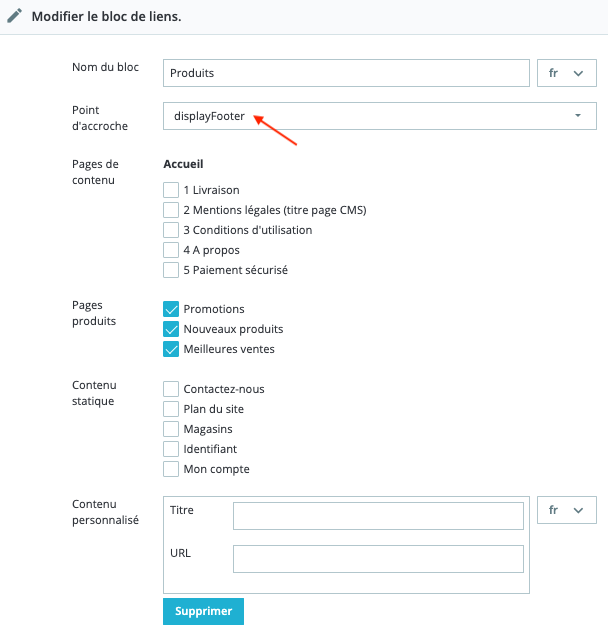Uncheck the Promotions checkbox
This screenshot has width=608, height=636.
tap(171, 309)
